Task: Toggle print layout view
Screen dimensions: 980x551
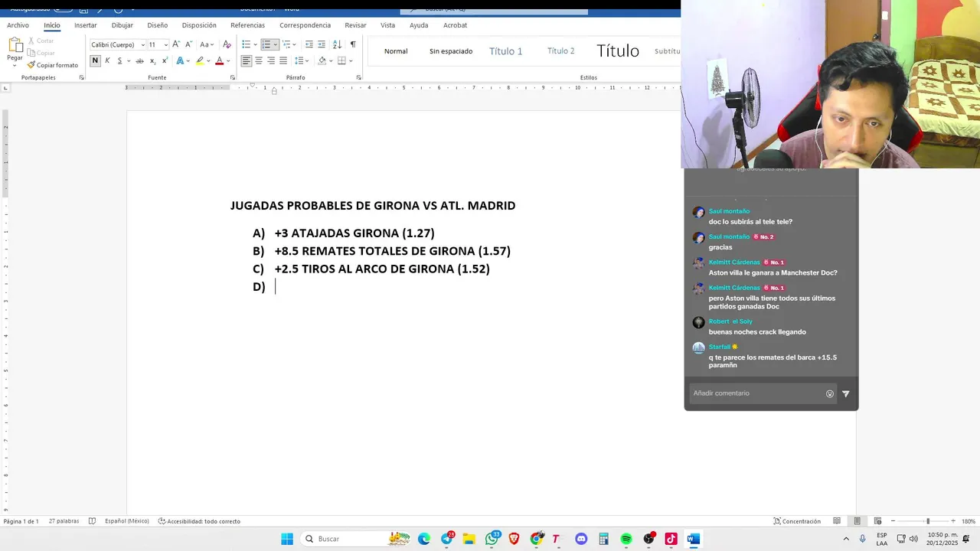Action: [x=857, y=521]
